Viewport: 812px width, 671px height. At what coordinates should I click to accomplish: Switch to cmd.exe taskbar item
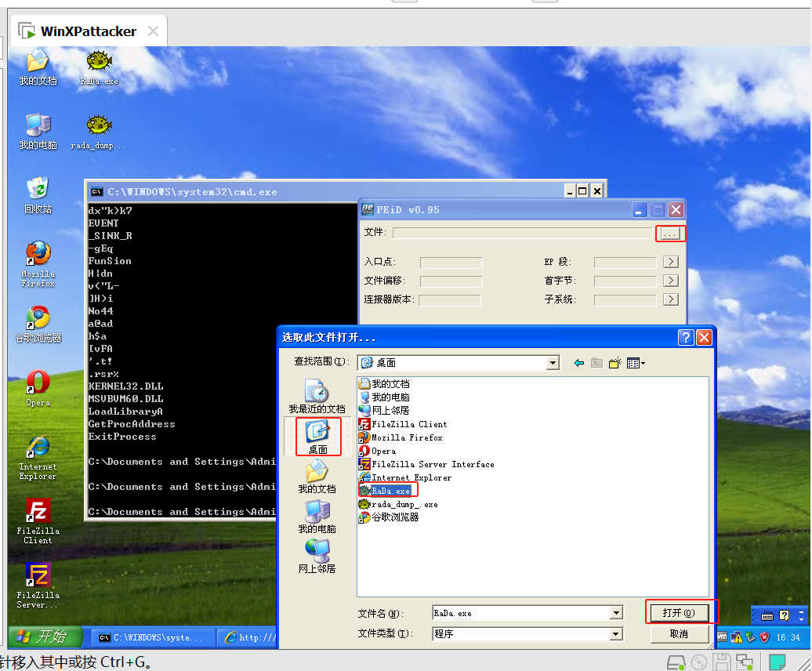tap(154, 637)
